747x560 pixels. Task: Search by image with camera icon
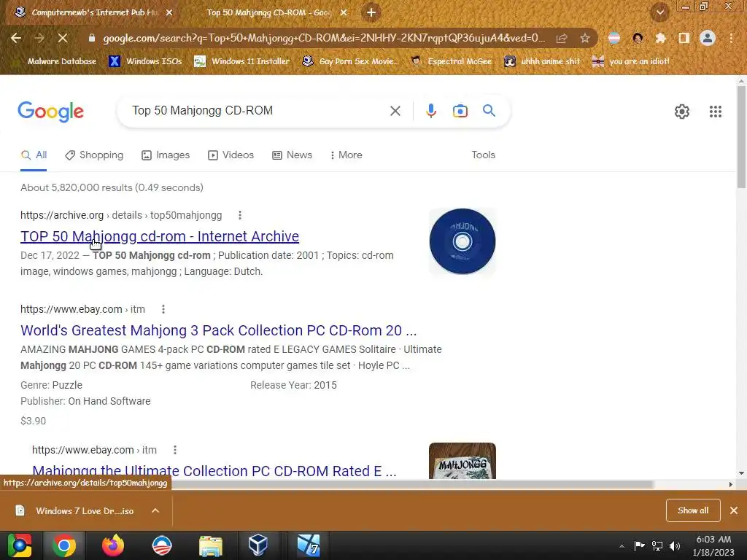pyautogui.click(x=460, y=111)
